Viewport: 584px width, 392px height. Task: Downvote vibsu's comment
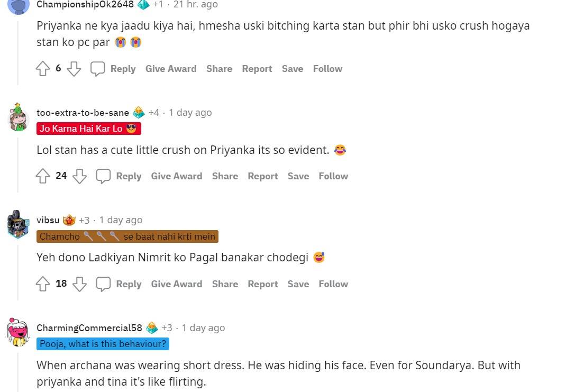(79, 284)
